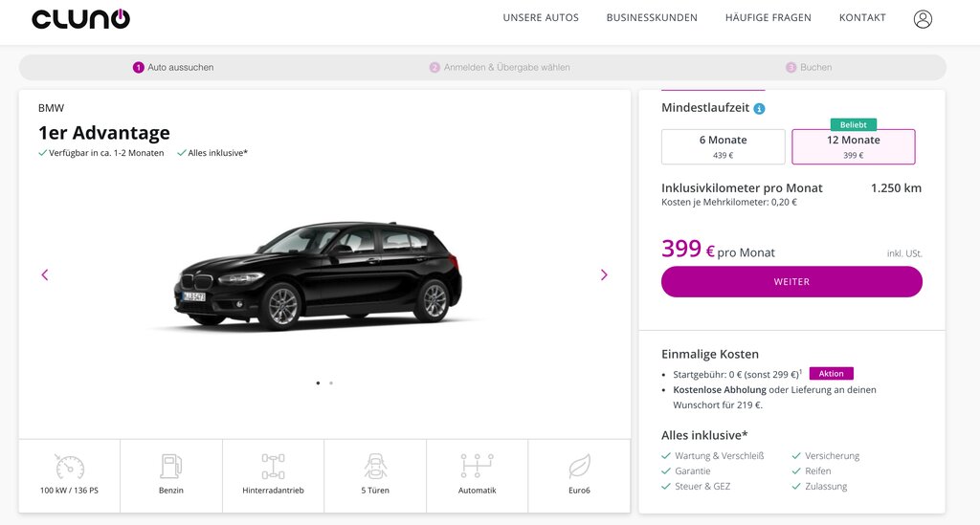Open Businesskunden menu item
Image resolution: width=980 pixels, height=525 pixels.
(652, 17)
